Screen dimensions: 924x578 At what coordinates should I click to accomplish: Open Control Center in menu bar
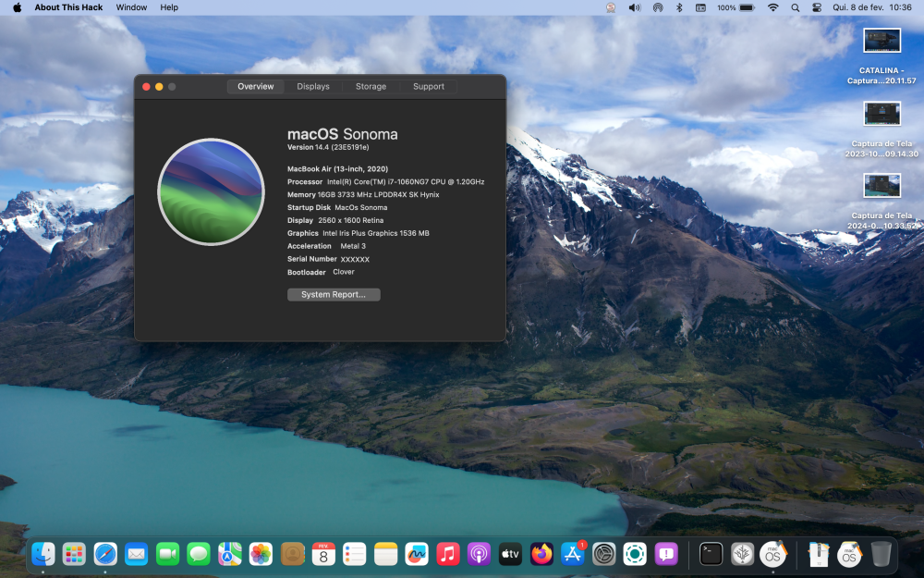(x=817, y=7)
